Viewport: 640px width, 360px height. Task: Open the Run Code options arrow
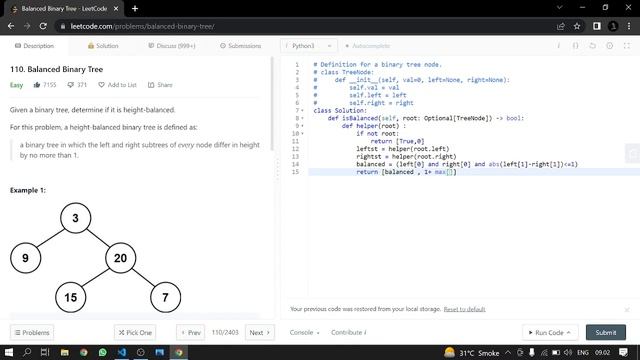pyautogui.click(x=569, y=333)
